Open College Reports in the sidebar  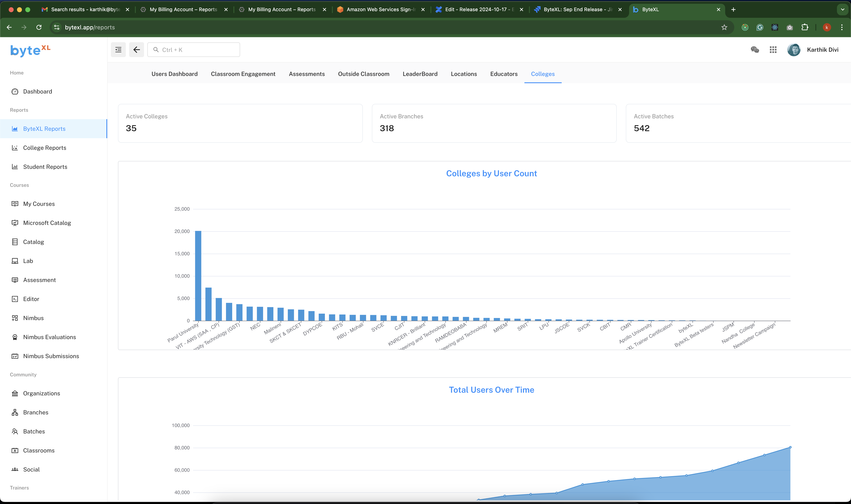click(44, 148)
